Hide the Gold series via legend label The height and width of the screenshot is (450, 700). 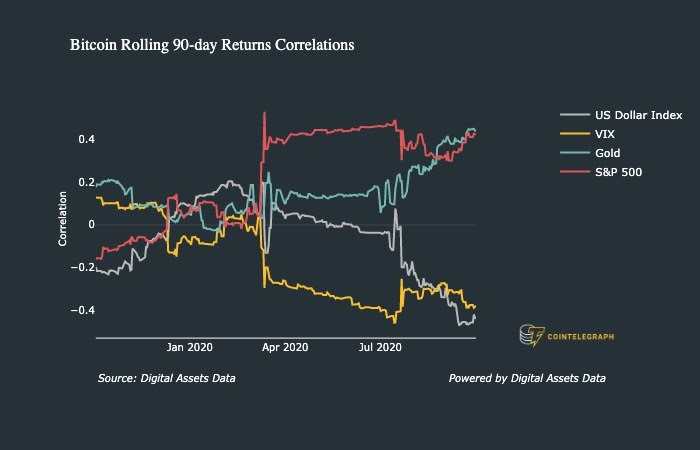coord(608,153)
